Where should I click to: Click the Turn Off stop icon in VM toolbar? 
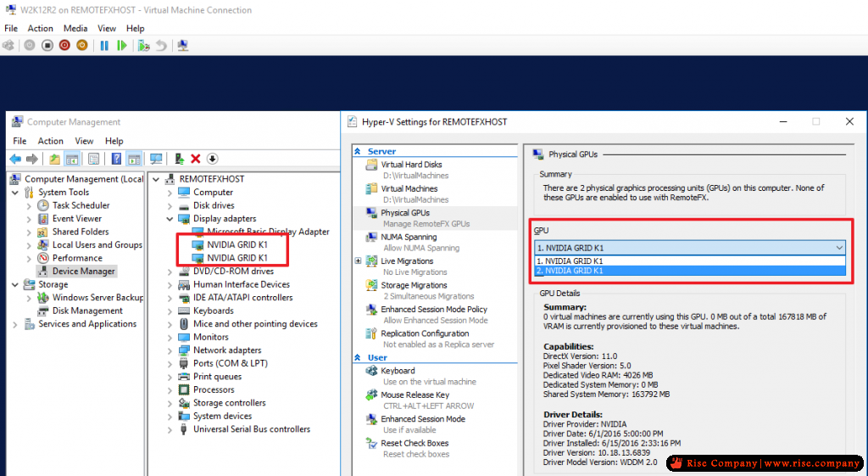coord(47,46)
